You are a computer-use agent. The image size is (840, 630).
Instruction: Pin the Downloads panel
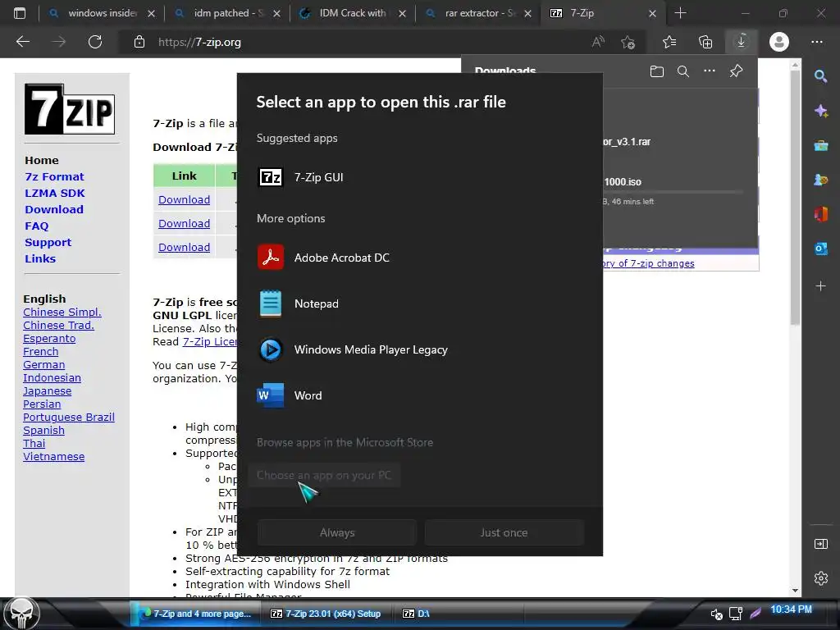[x=736, y=71]
